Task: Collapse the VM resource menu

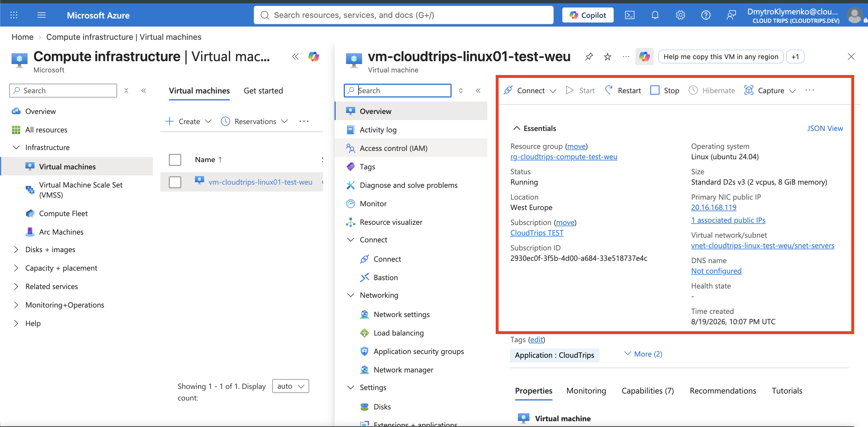Action: tap(478, 91)
